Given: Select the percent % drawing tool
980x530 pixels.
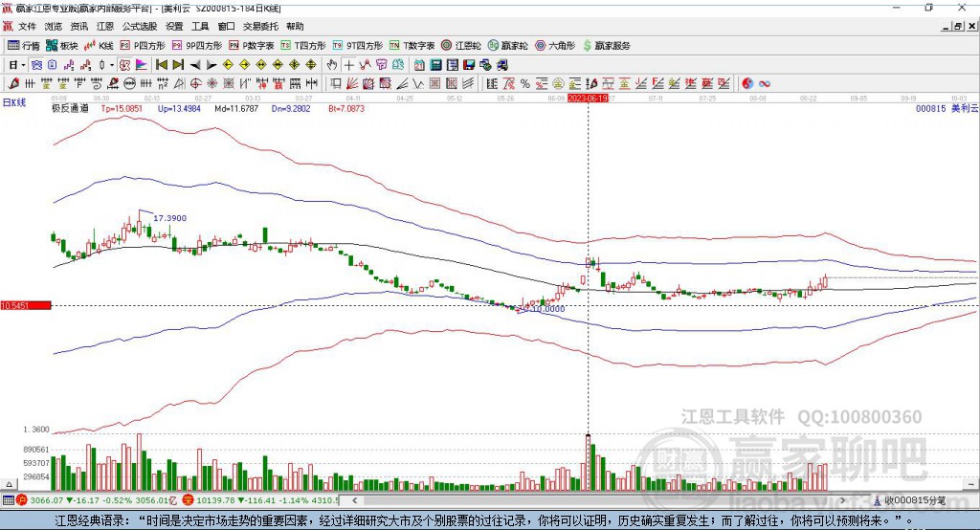Looking at the screenshot, I should (525, 84).
